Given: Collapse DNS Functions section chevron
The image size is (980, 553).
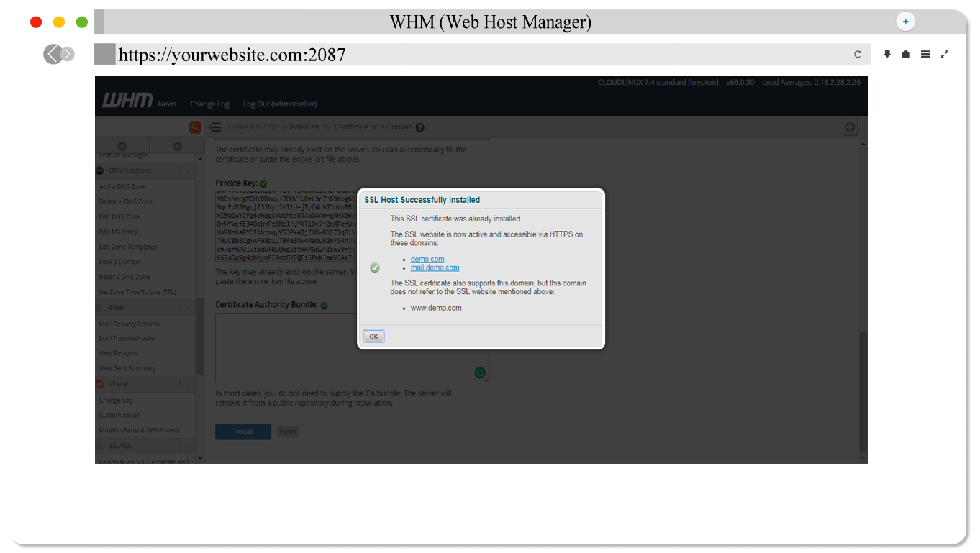Looking at the screenshot, I should [186, 170].
